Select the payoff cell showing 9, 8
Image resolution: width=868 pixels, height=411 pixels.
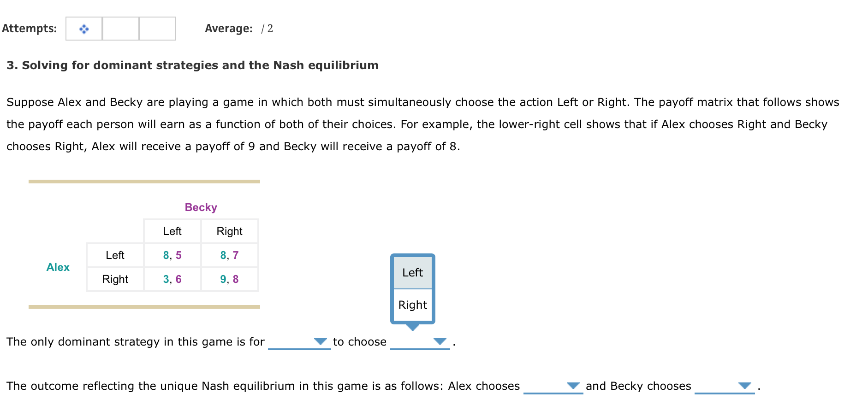click(230, 279)
